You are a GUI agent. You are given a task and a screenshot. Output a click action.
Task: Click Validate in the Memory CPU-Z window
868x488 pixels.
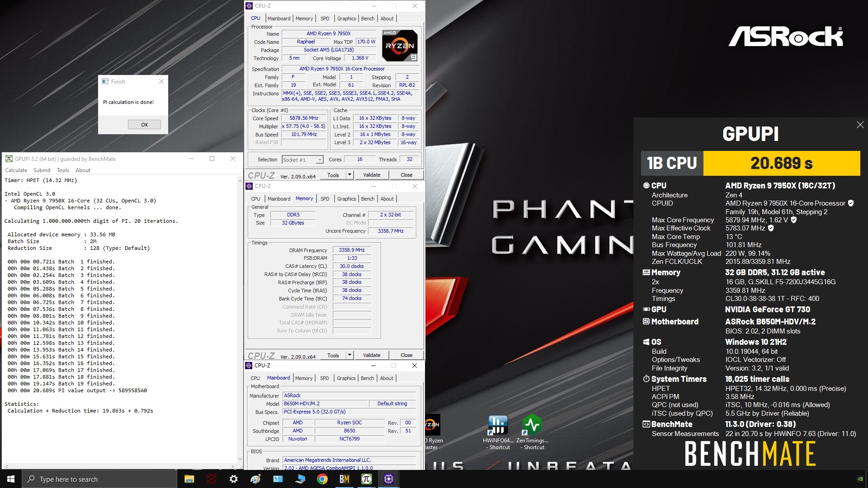(372, 355)
